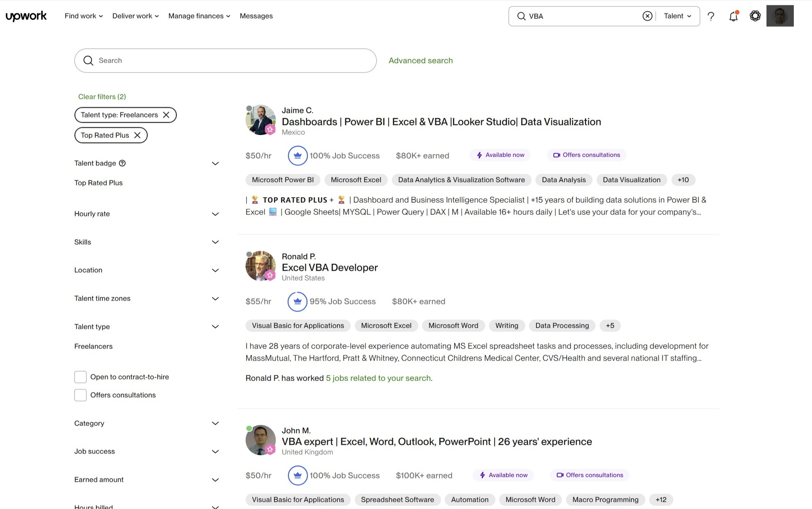Expand the Location filter
This screenshot has width=812, height=509.
pyautogui.click(x=215, y=270)
